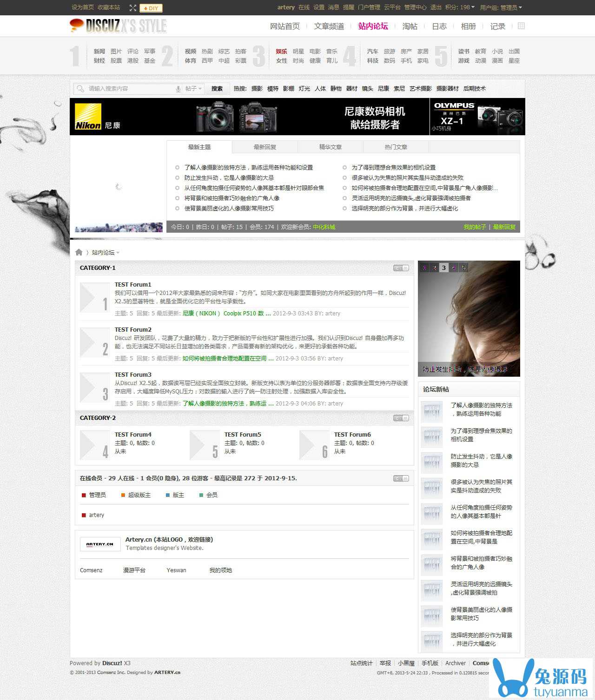Screen dimensions: 595x700
Task: Expand the 积分: 198 dropdown
Action: (x=460, y=7)
